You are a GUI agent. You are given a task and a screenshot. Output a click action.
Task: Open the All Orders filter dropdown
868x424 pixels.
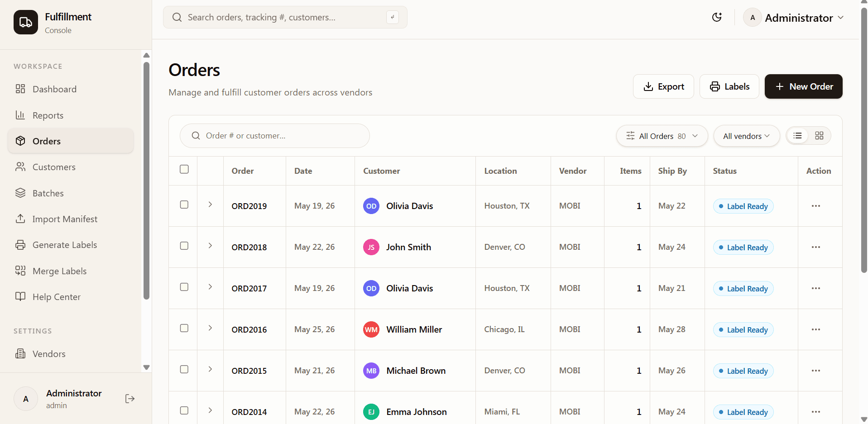(x=662, y=136)
